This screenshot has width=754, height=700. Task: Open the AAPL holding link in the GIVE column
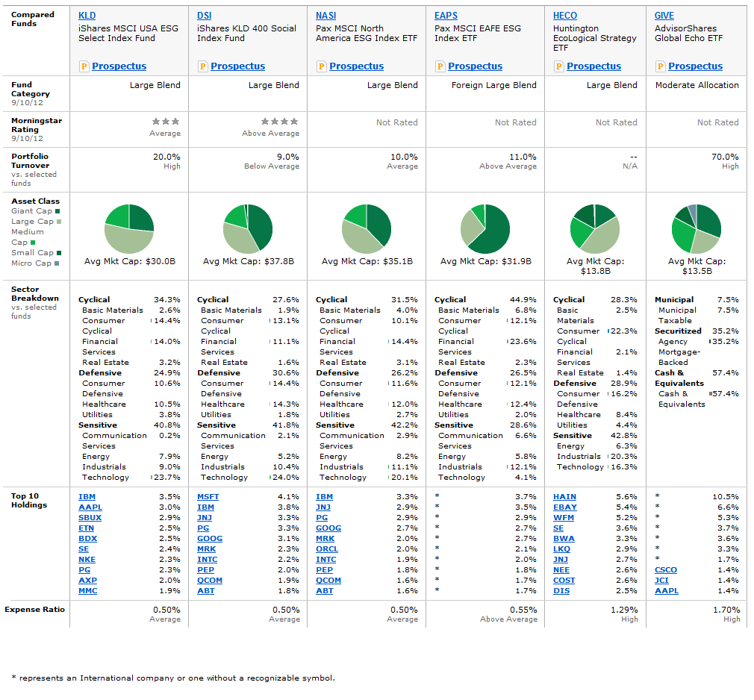coord(667,591)
